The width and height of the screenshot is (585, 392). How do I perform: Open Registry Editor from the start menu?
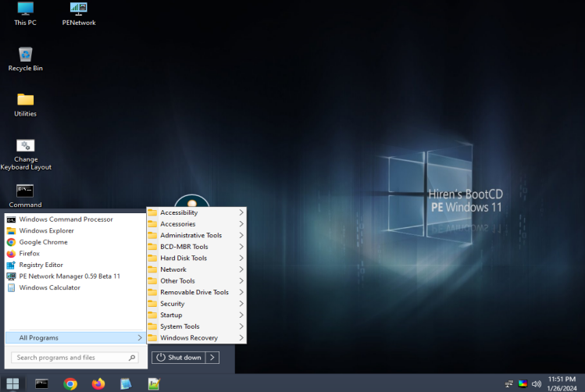41,265
